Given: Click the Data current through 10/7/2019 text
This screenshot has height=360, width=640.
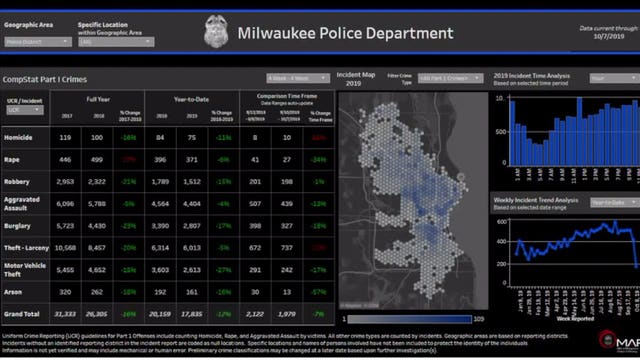Looking at the screenshot, I should [609, 32].
